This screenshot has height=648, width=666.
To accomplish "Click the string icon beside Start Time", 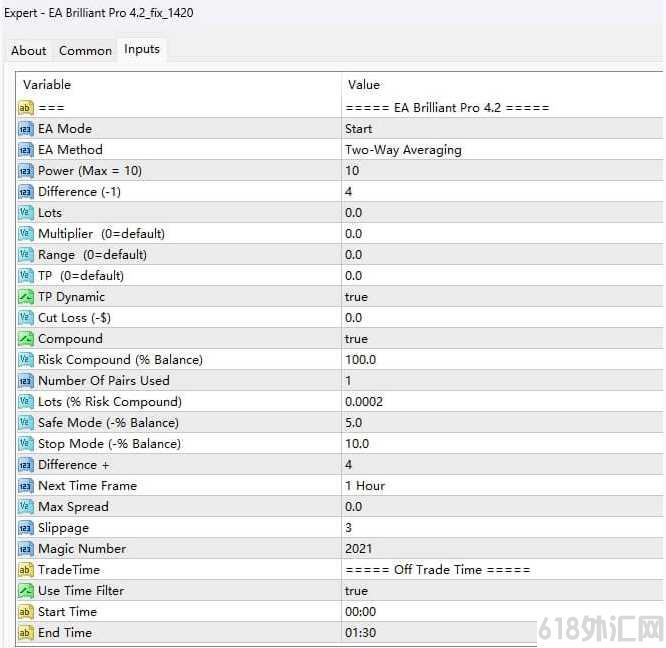I will tap(25, 612).
